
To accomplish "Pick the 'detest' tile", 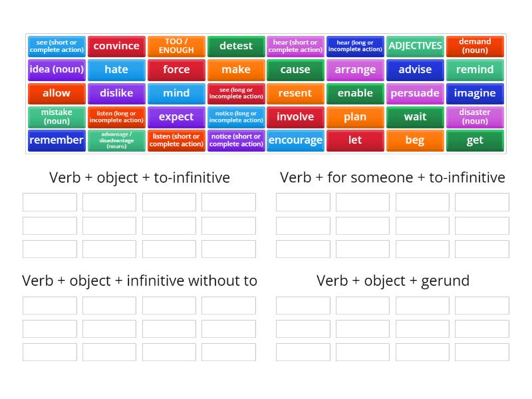I will (236, 46).
